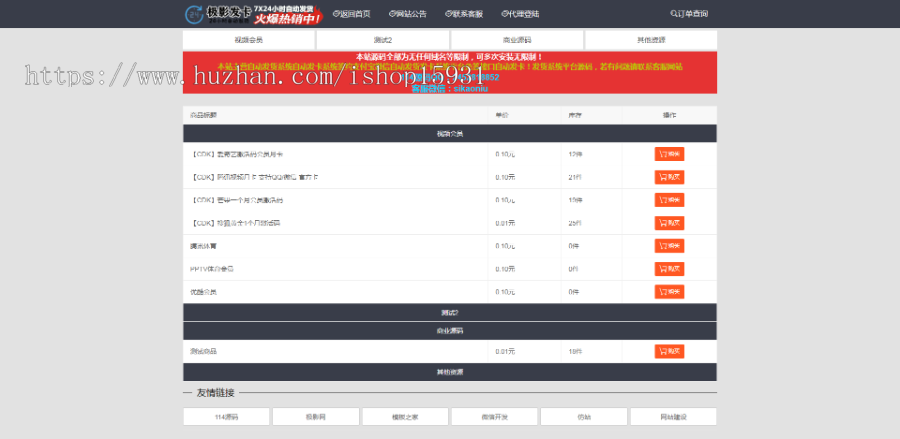Screen dimensions: 900x439
Task: Open the 114源码 friendly link
Action: pyautogui.click(x=226, y=417)
